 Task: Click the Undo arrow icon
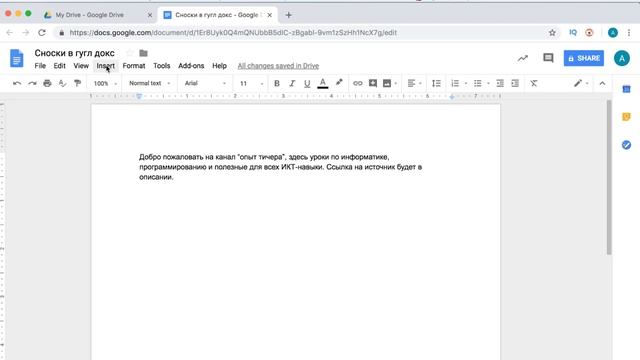pyautogui.click(x=17, y=83)
